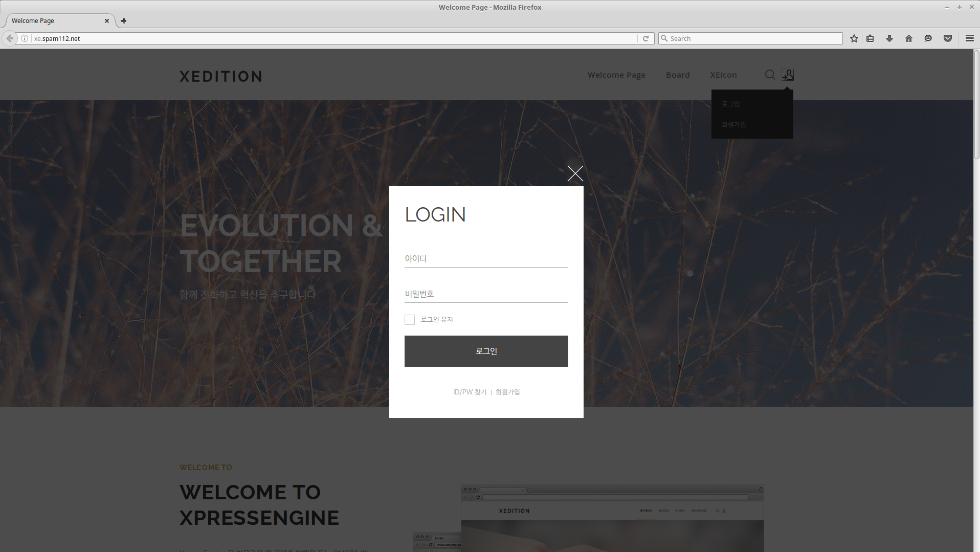The height and width of the screenshot is (552, 980).
Task: Go to Firefox home page icon
Action: pyautogui.click(x=909, y=38)
